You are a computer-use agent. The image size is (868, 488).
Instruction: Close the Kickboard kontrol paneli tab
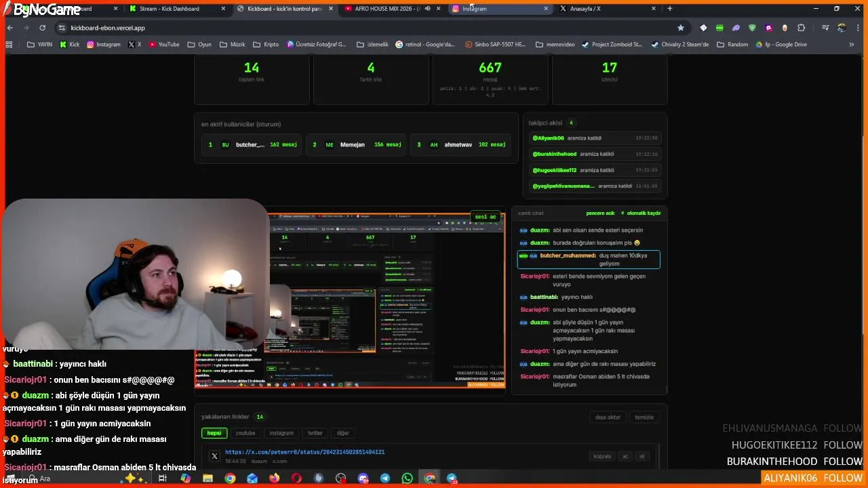click(x=330, y=9)
